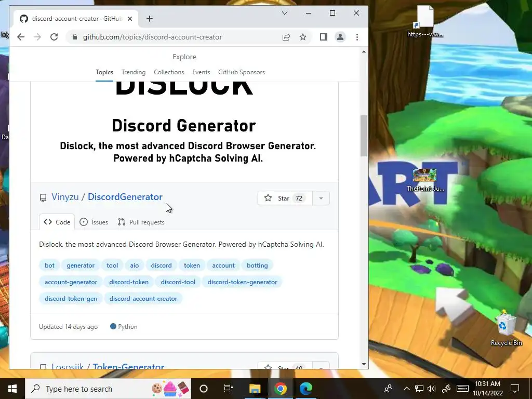
Task: Click the scrollbar up arrow
Action: (x=364, y=51)
